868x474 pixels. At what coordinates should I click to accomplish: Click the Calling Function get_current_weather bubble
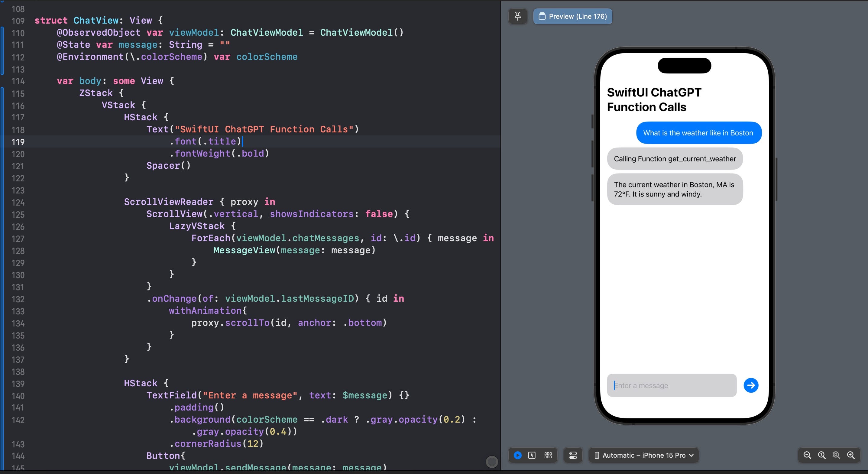(x=675, y=159)
